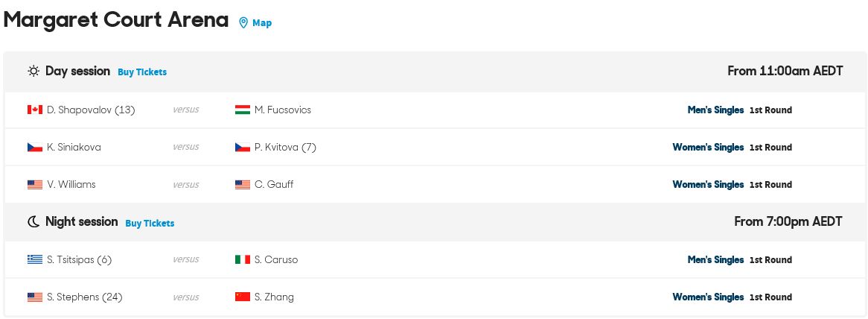This screenshot has height=319, width=868.
Task: Buy Tickets for the Night session
Action: point(150,223)
